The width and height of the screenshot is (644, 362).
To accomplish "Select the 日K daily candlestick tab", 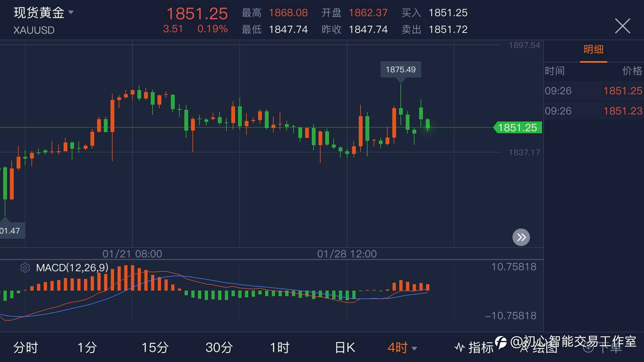I will point(345,347).
